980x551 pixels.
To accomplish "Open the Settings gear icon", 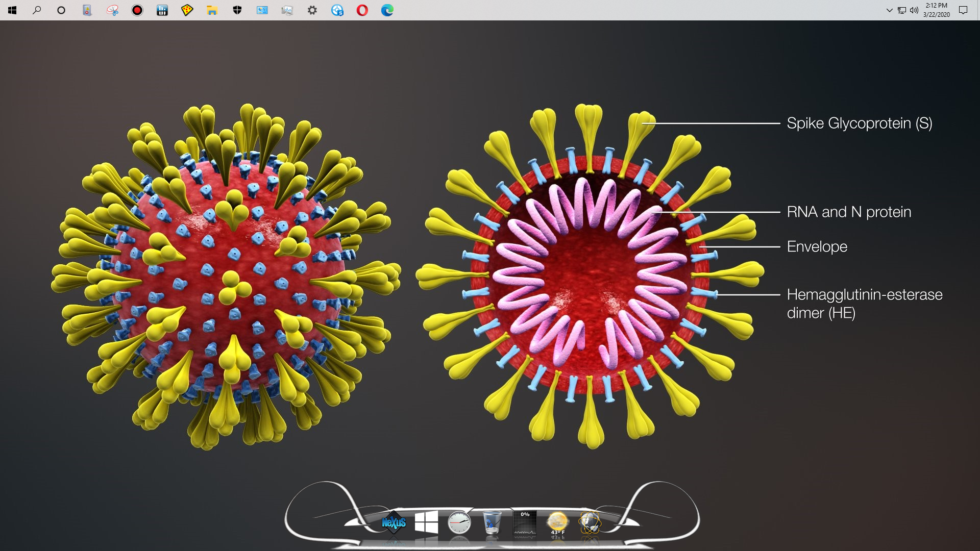I will coord(312,10).
